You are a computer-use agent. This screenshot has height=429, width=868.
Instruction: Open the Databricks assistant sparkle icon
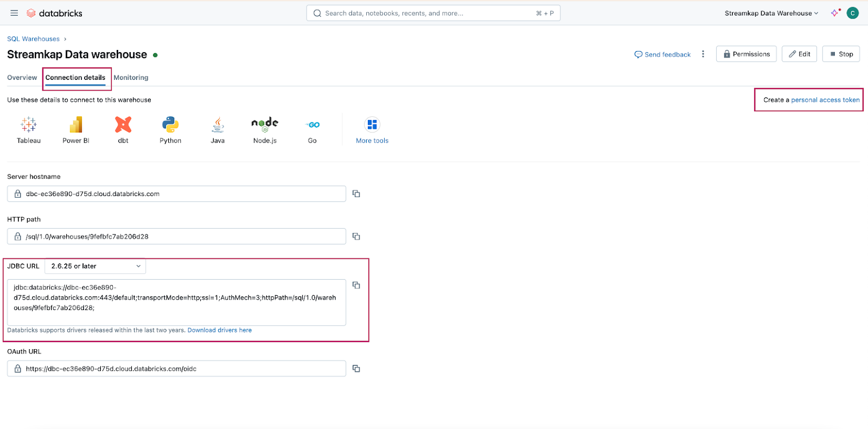pos(835,13)
